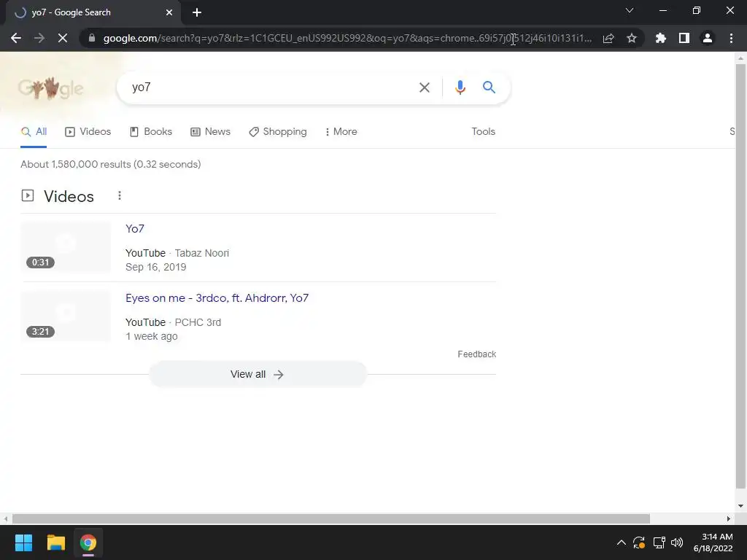Screen dimensions: 747x560
Task: Click the results count text About 1,580,000 results
Action: click(x=111, y=164)
